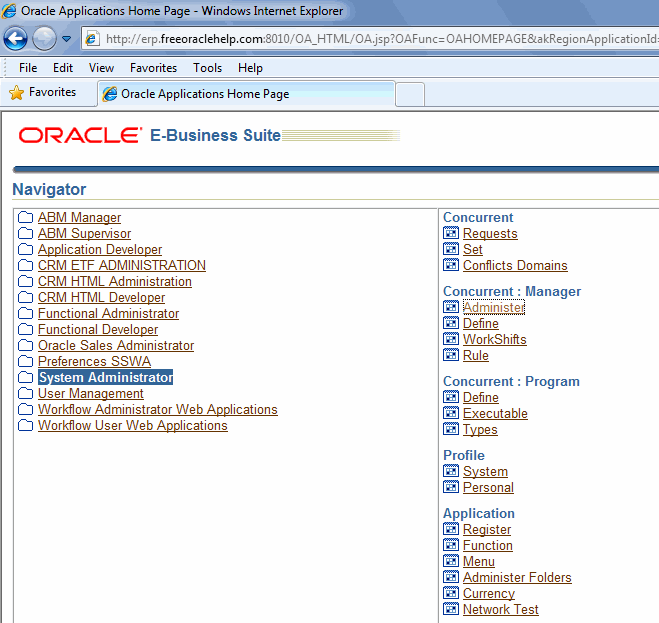Click the form icon beside Types
The width and height of the screenshot is (659, 623).
pos(451,429)
